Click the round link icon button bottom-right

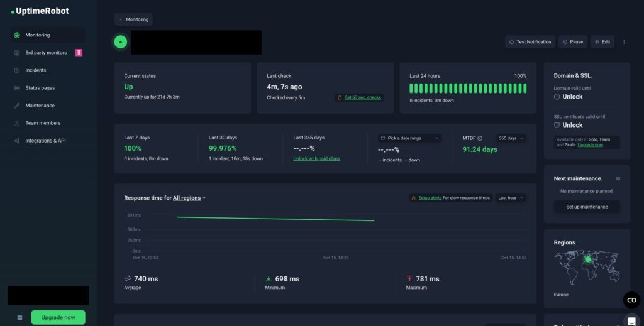tap(631, 300)
